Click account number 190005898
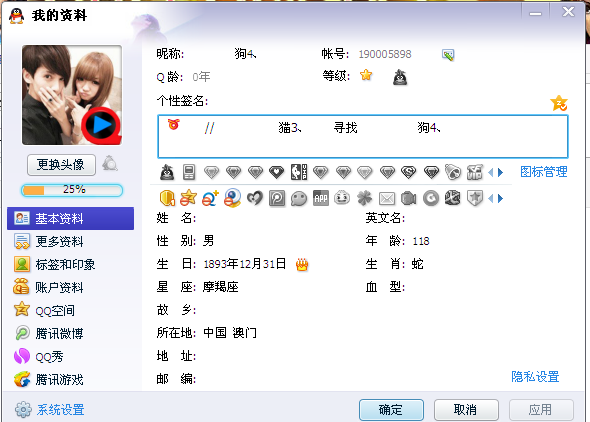The image size is (590, 422). point(385,55)
